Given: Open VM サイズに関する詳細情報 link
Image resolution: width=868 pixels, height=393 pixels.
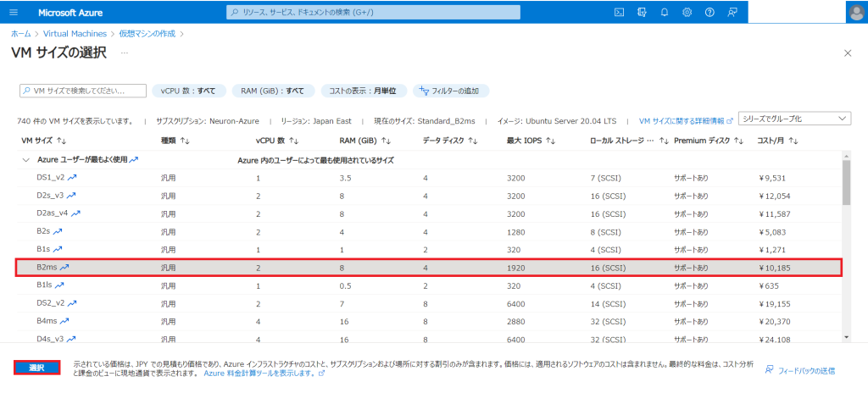Looking at the screenshot, I should [686, 120].
